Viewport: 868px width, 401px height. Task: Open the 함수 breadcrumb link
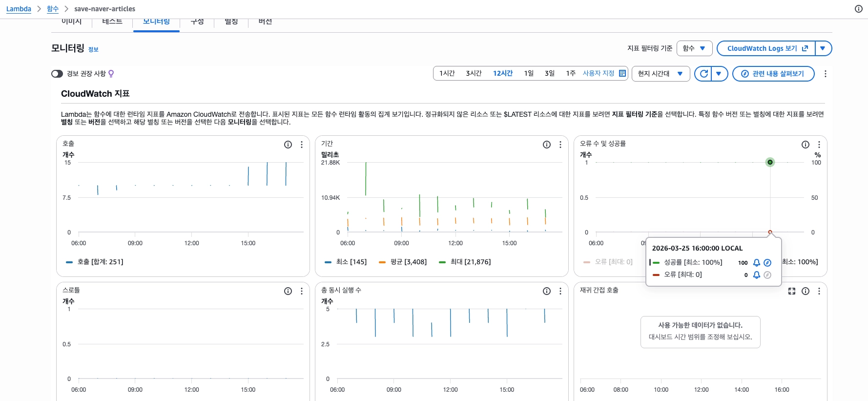tap(53, 9)
